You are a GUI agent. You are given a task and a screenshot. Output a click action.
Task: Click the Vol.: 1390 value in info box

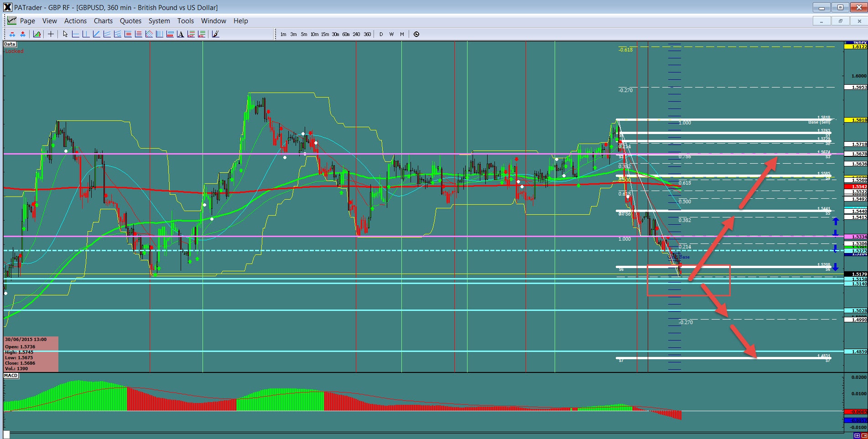16,369
